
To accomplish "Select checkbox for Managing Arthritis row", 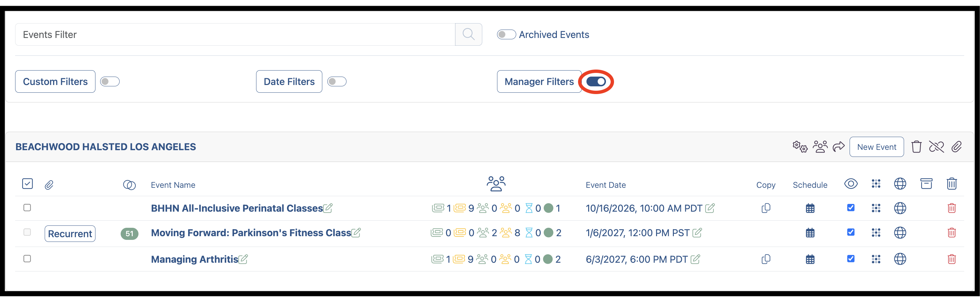I will (x=27, y=259).
